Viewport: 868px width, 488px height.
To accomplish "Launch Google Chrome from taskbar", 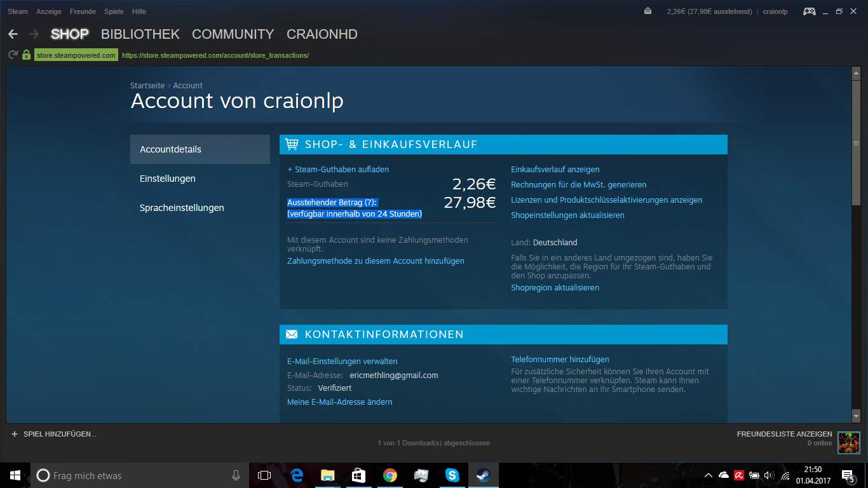I will [x=390, y=475].
